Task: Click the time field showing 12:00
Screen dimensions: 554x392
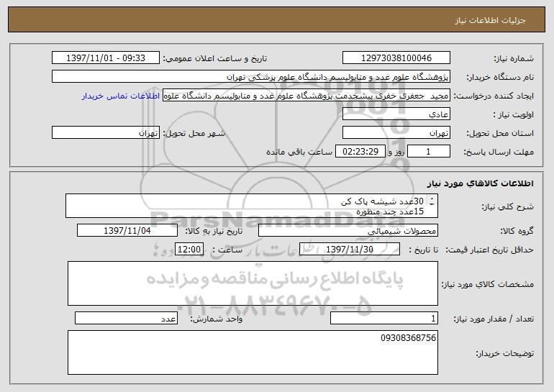Action: click(x=189, y=250)
